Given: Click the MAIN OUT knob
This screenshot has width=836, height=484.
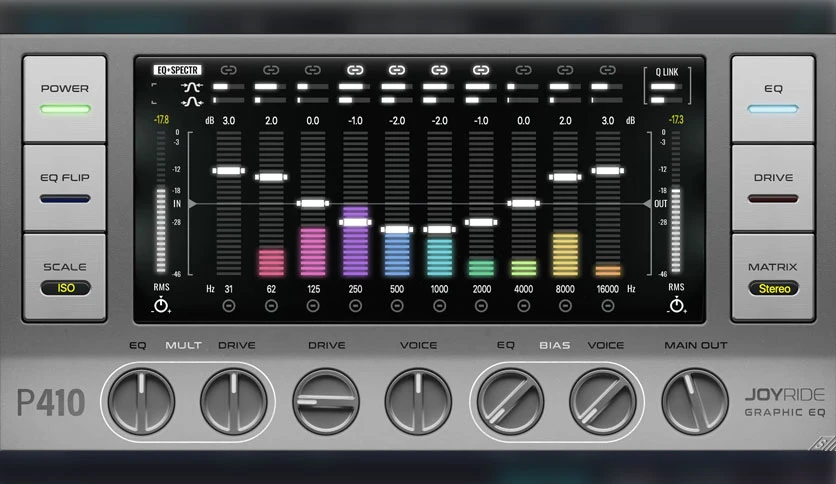Looking at the screenshot, I should pyautogui.click(x=695, y=402).
